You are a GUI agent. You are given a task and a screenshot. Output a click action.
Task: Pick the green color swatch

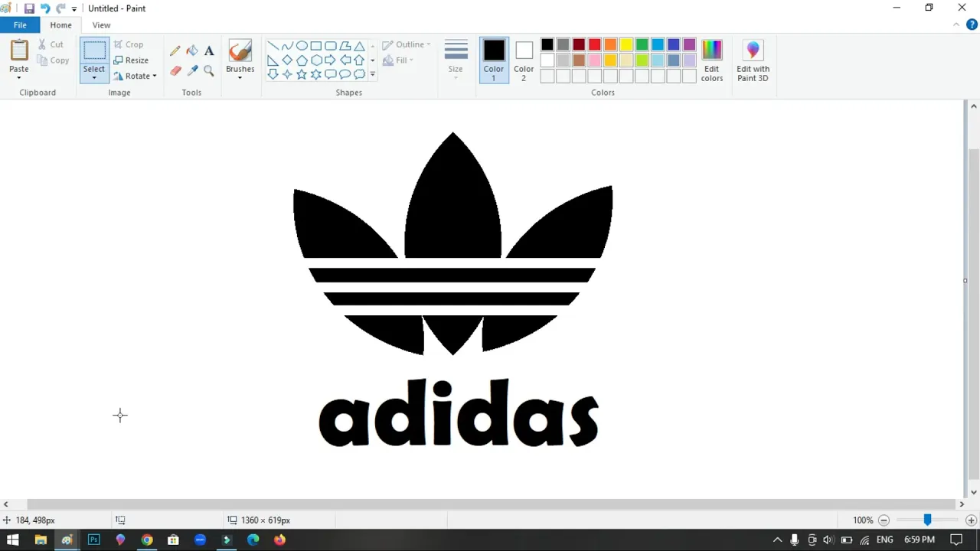(x=642, y=44)
